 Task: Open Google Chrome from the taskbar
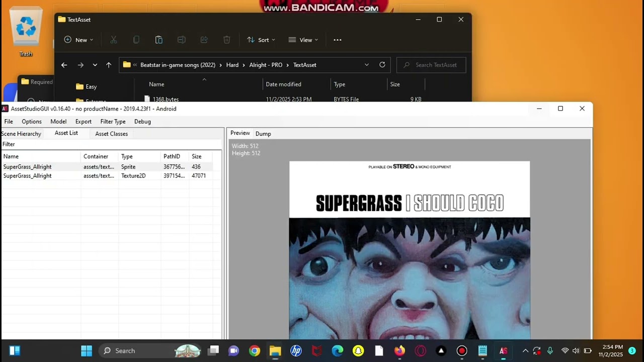[255, 350]
